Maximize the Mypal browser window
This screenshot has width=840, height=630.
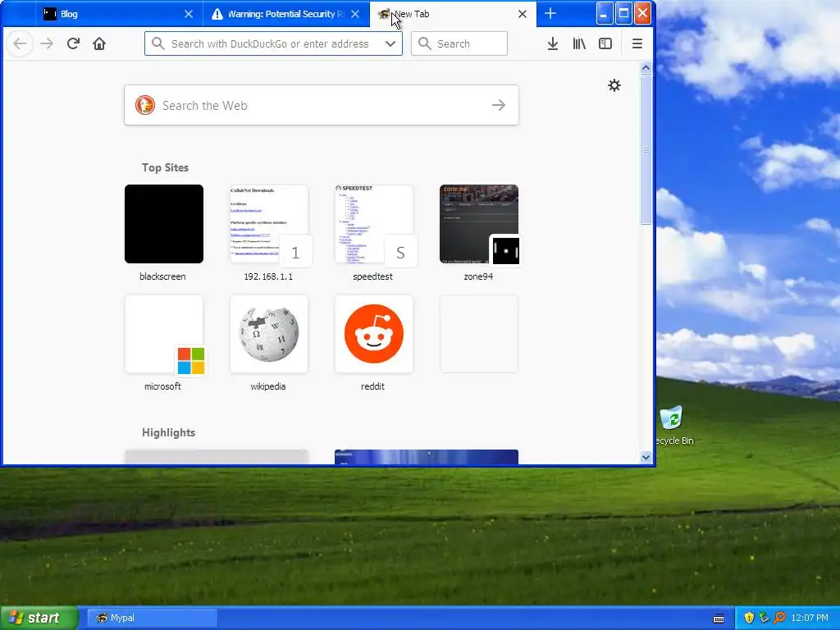[623, 13]
